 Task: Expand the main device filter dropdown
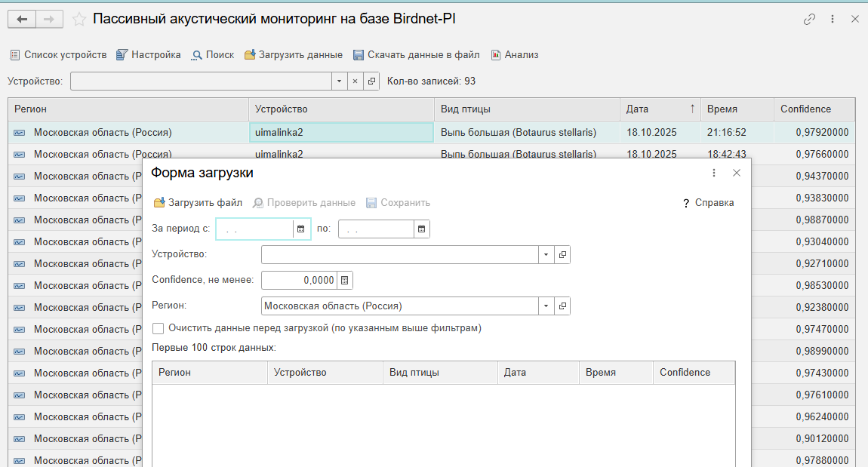click(339, 81)
